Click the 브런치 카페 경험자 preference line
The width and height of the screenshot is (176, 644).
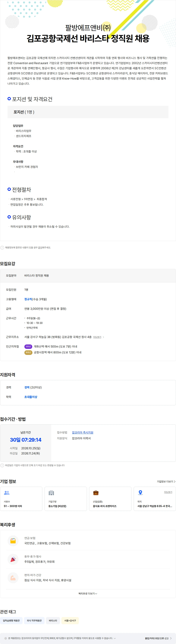pos(27,167)
